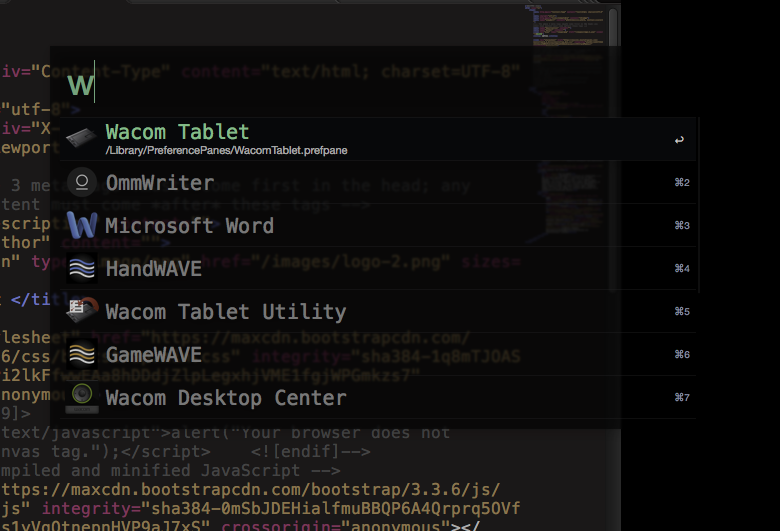
Task: Click the WacomTablet.prefpane file path subtitle
Action: [x=227, y=150]
